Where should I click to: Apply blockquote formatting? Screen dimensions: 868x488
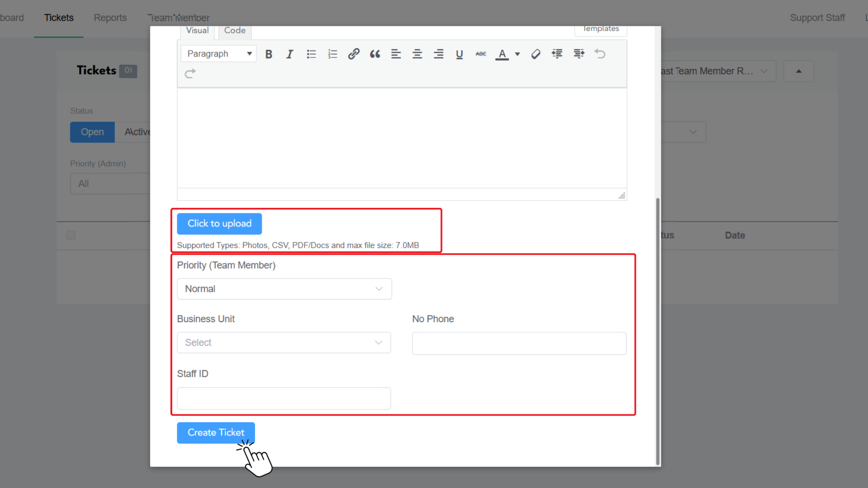(x=375, y=54)
